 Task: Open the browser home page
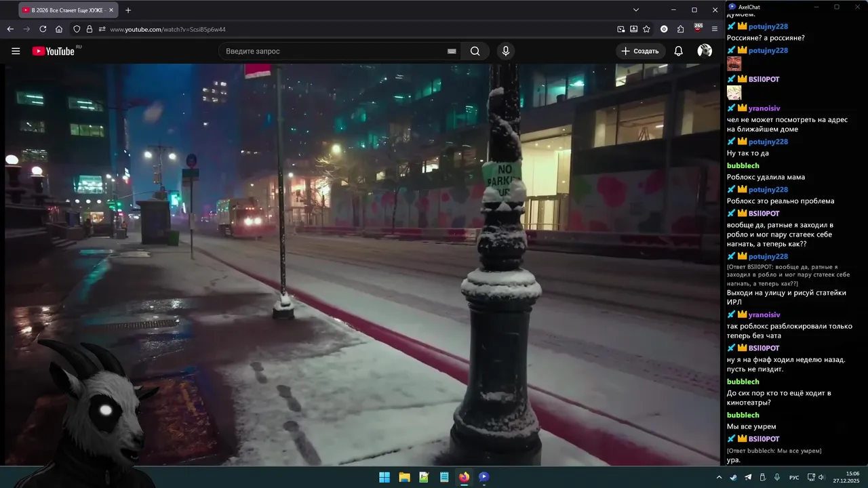pos(59,29)
